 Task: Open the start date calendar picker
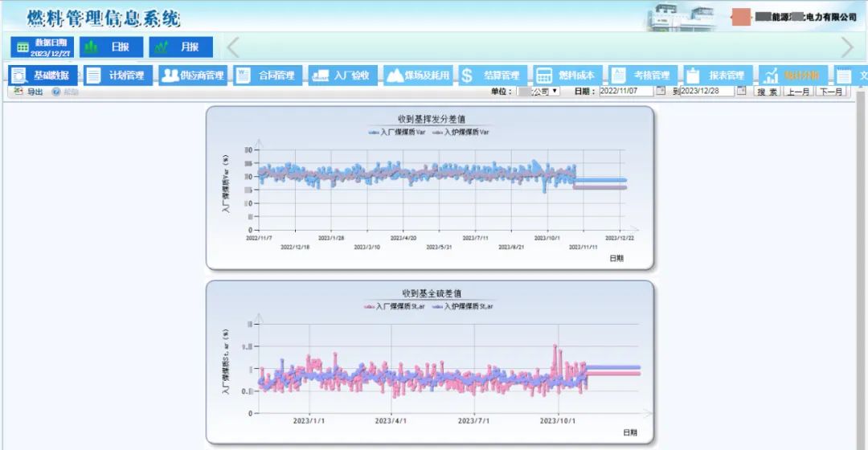pos(661,91)
